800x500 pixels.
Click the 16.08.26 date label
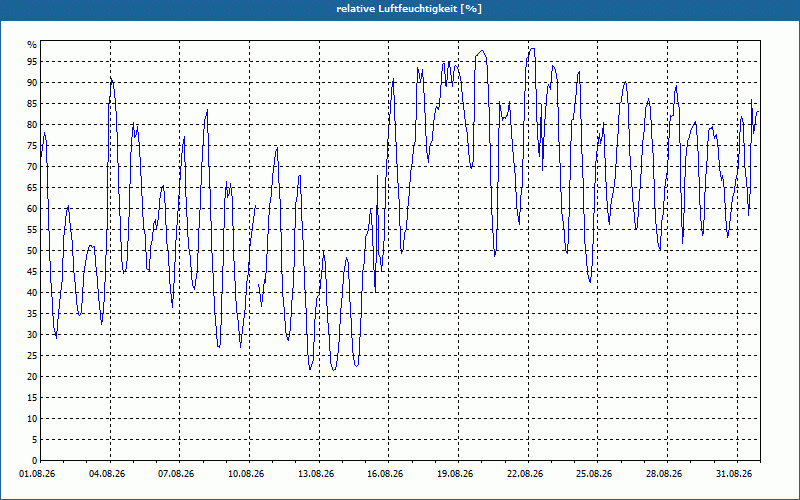pos(385,474)
